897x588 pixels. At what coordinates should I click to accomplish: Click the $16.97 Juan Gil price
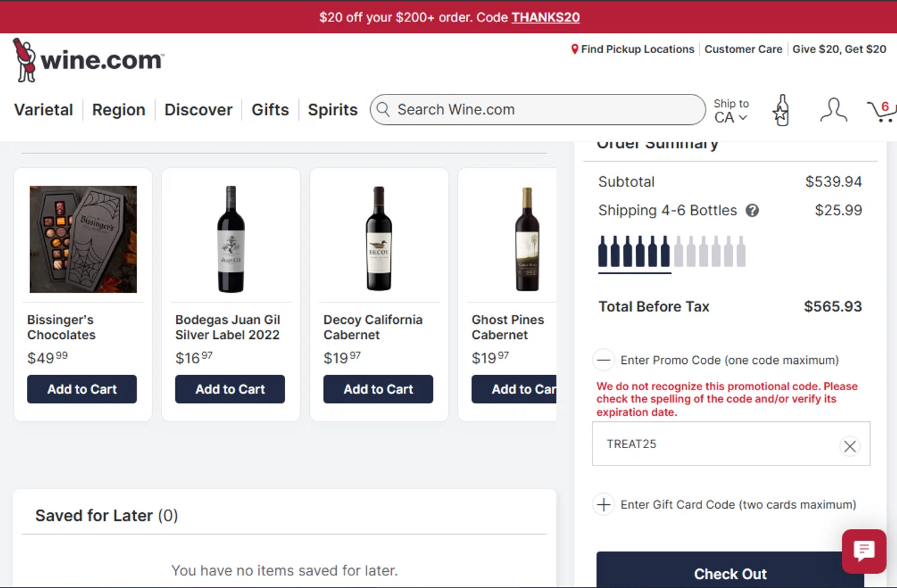pyautogui.click(x=194, y=357)
